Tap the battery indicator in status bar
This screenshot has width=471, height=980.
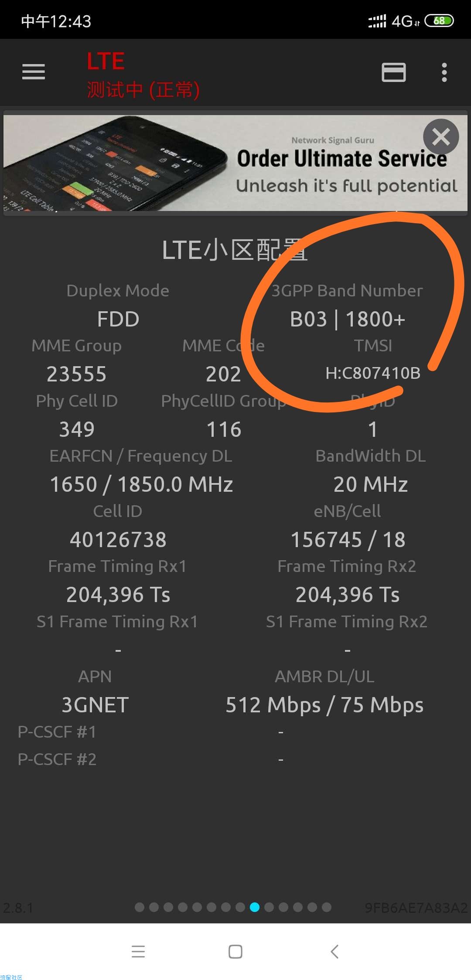click(x=439, y=20)
